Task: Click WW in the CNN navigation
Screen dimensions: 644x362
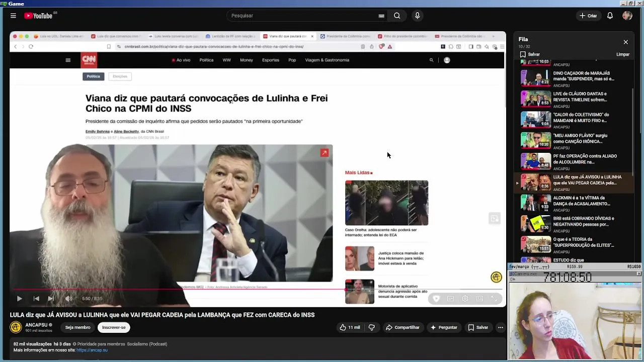Action: pyautogui.click(x=227, y=60)
